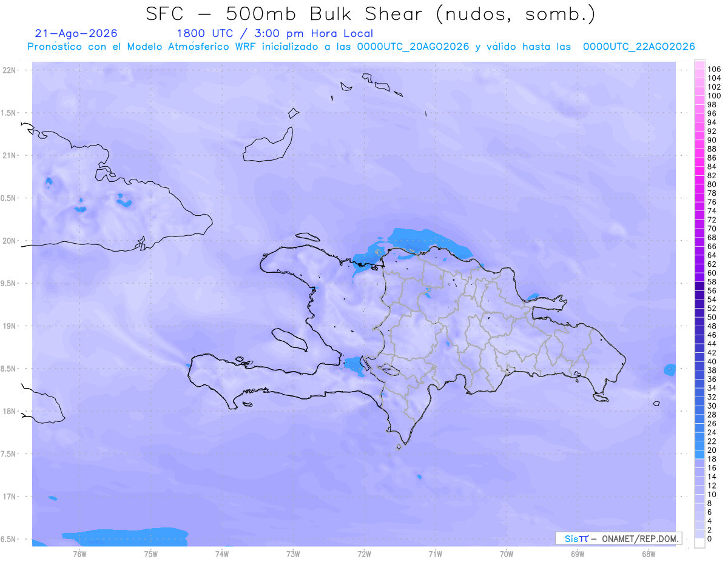Click the latitude axis label '22N'
728x562 pixels.
coord(9,70)
